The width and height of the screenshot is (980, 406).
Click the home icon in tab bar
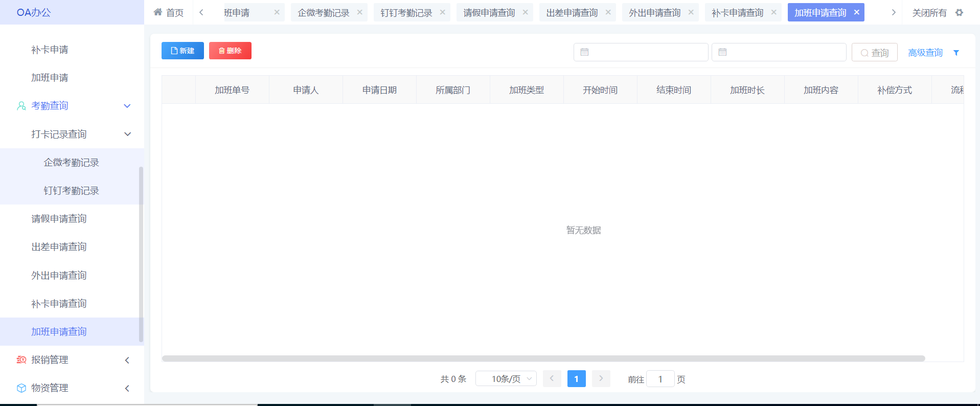point(158,12)
